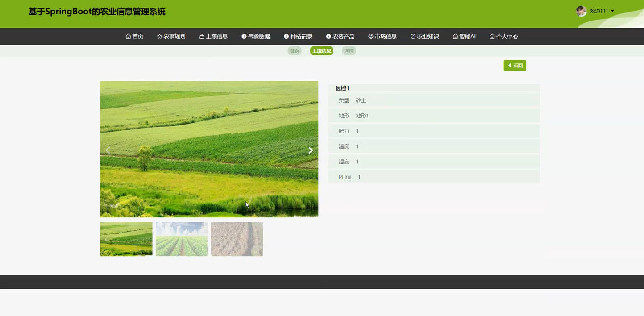Click the 地形 地形1 row
This screenshot has width=644, height=316.
[434, 116]
